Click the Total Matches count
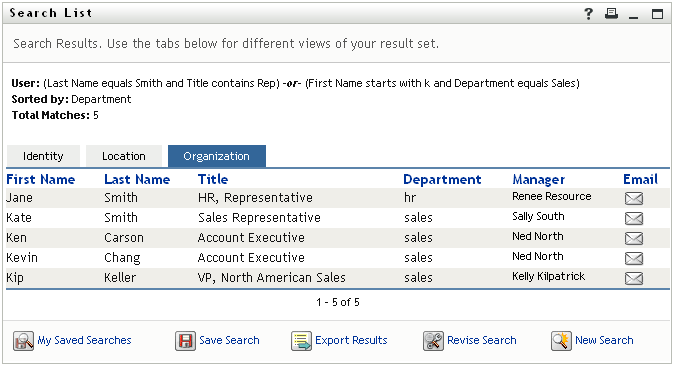Image resolution: width=674 pixels, height=366 pixels. click(96, 115)
